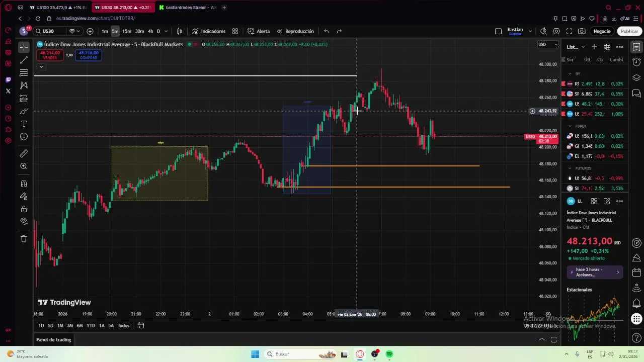644x362 pixels.
Task: Open watchlist advanced view table icon
Action: tap(607, 47)
